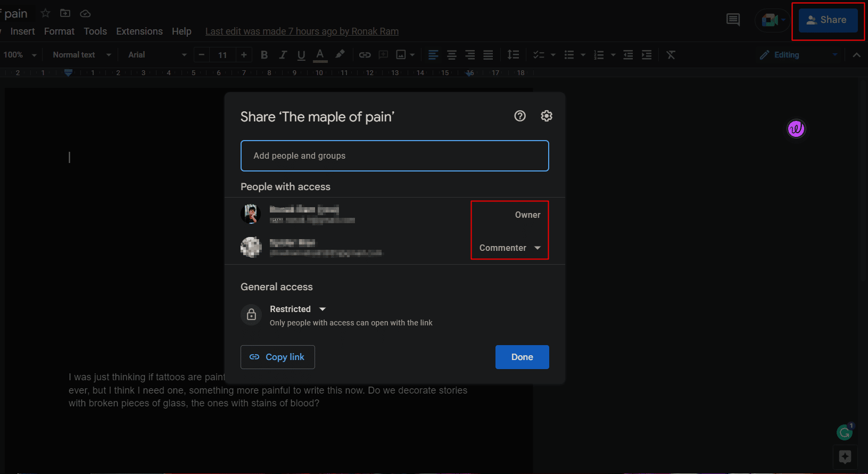Click Add people and groups field
Screen dimensions: 868x474
394,156
